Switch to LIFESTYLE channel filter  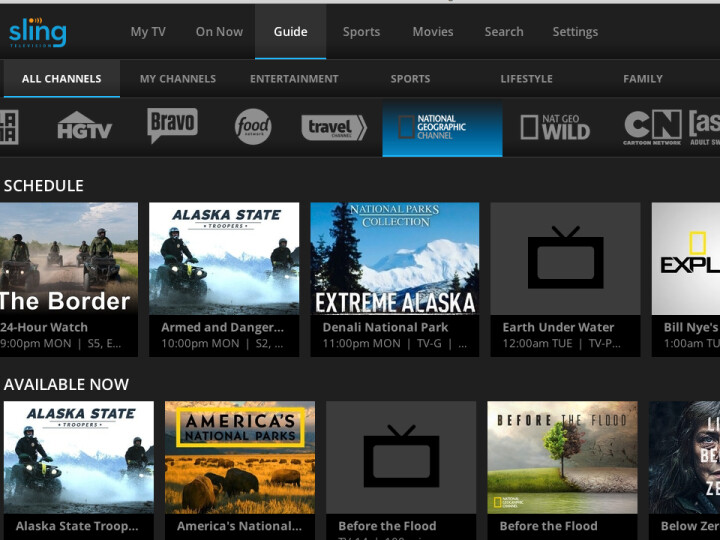click(526, 79)
